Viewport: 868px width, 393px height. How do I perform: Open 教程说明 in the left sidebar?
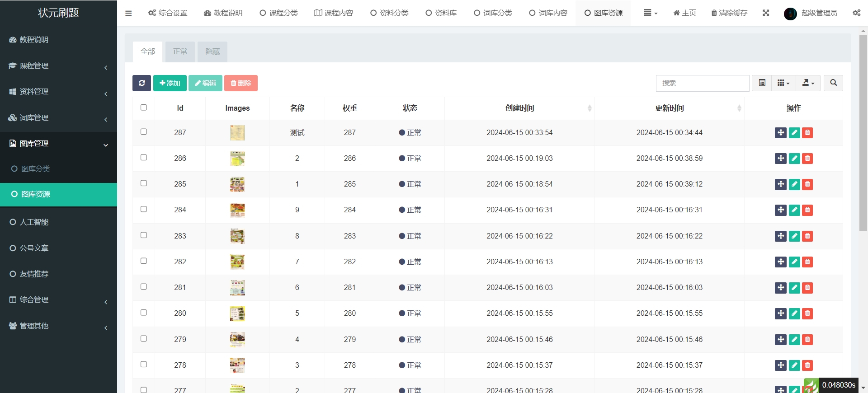click(58, 40)
